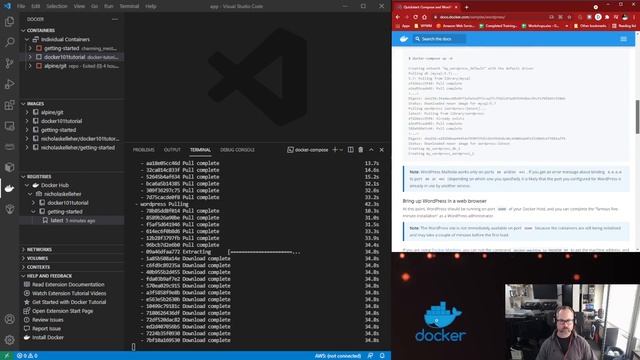The image size is (640, 360).
Task: Open the Search view in the activity bar
Action: click(x=9, y=42)
